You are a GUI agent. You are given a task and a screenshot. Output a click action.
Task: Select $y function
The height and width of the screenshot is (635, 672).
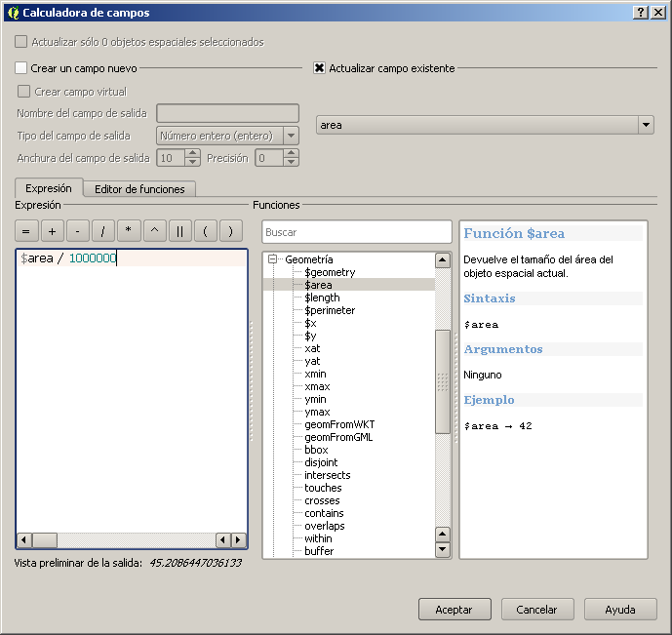pos(310,336)
